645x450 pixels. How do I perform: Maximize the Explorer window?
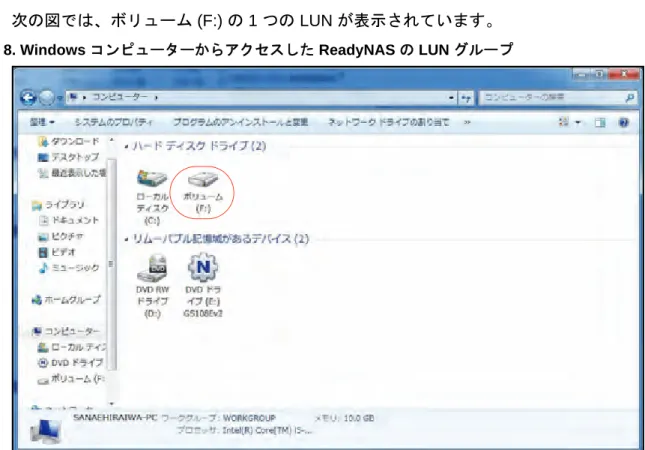click(599, 74)
